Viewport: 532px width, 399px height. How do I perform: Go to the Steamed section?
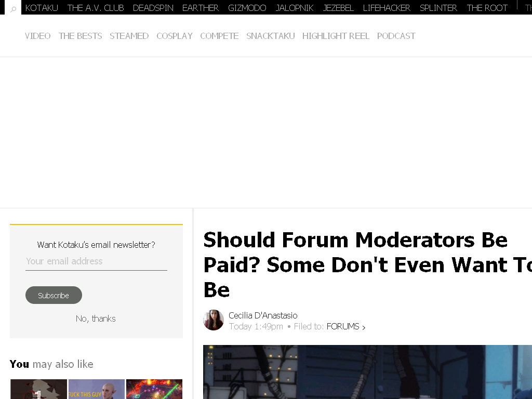pyautogui.click(x=129, y=36)
